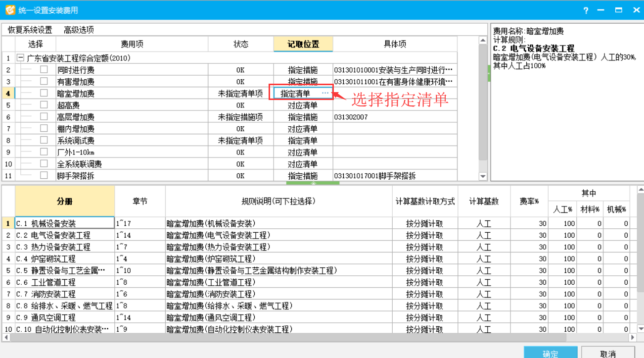This screenshot has height=358, width=644.
Task: Open rule dropdown 暗室增加费(消防安装工程)
Action: (x=278, y=294)
